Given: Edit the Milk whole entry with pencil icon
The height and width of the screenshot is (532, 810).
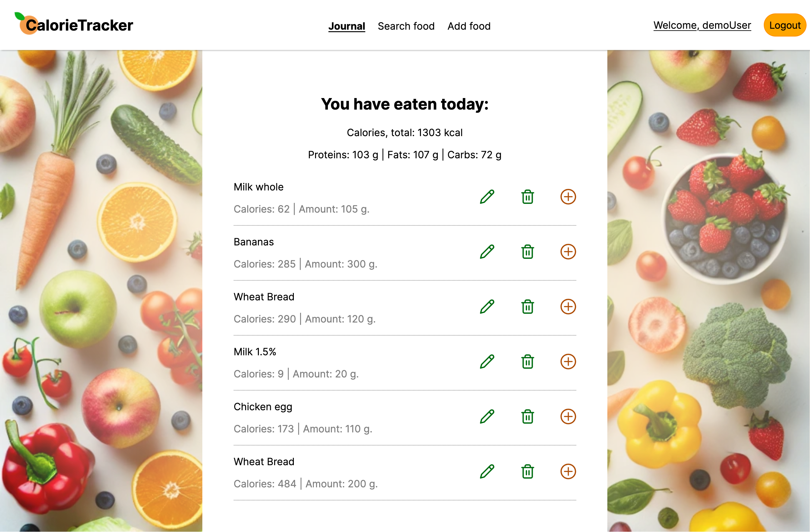Looking at the screenshot, I should tap(487, 197).
